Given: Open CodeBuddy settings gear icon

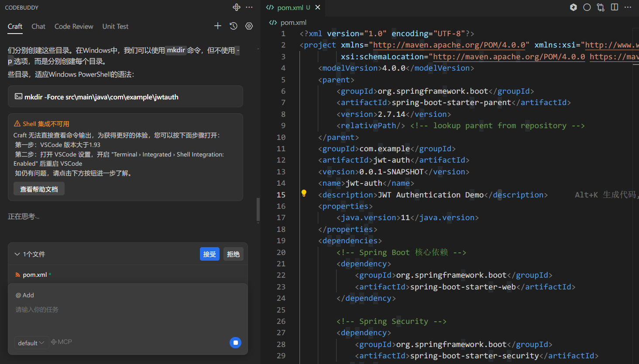Looking at the screenshot, I should (249, 26).
